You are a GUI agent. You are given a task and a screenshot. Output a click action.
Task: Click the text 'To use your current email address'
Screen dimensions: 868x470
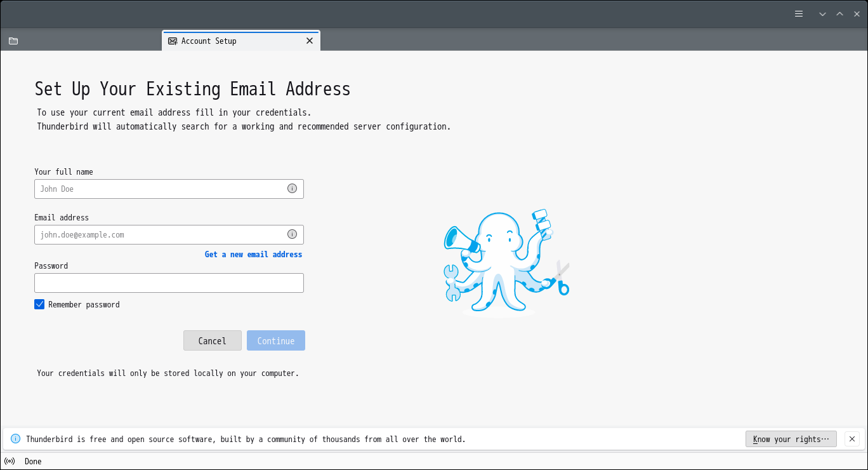coord(174,112)
